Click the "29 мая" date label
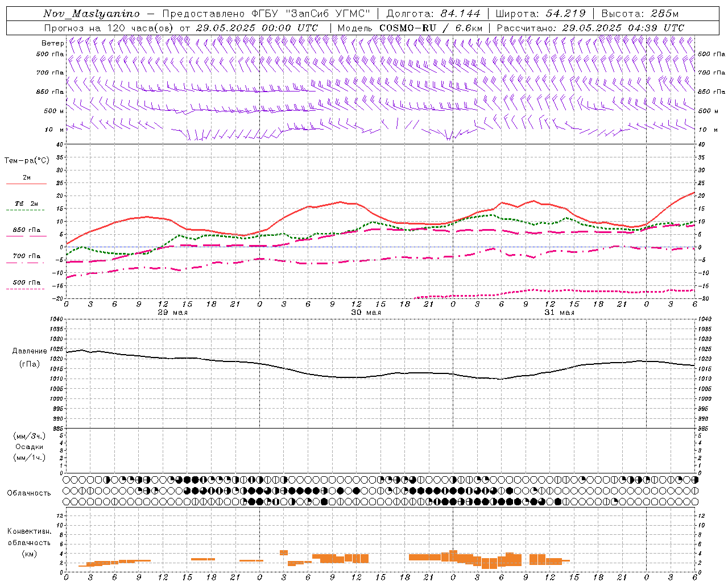Screen dimensions: 728x582 172,313
